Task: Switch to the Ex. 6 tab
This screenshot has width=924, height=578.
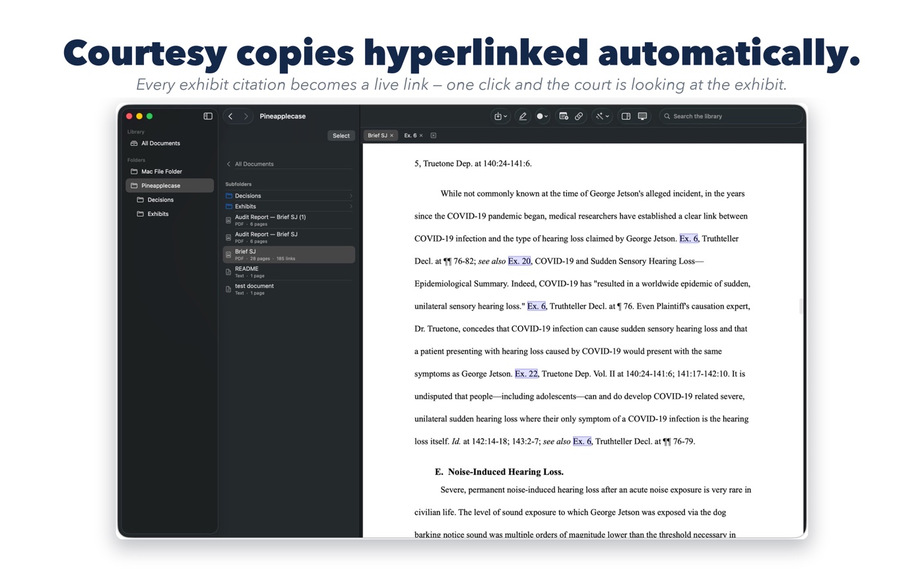Action: (x=410, y=135)
